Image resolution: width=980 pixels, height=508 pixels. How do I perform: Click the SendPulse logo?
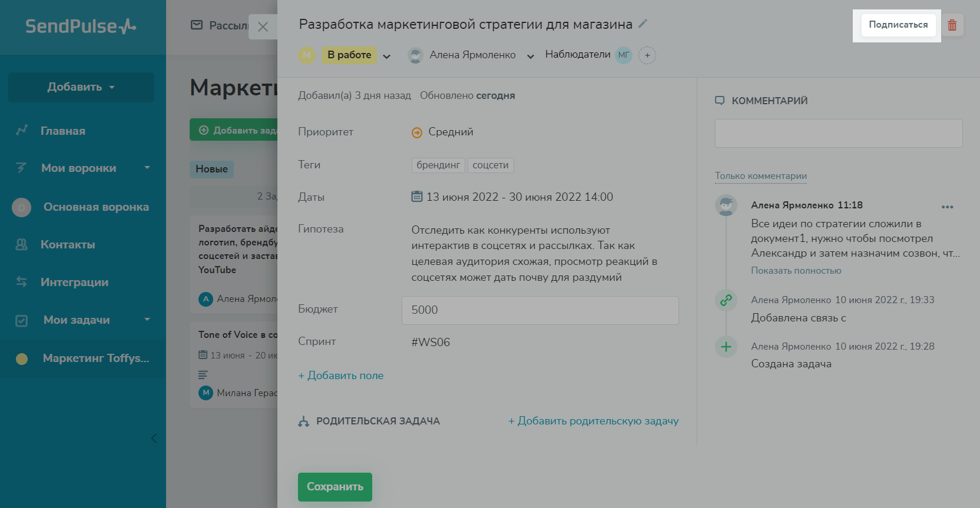[x=81, y=26]
